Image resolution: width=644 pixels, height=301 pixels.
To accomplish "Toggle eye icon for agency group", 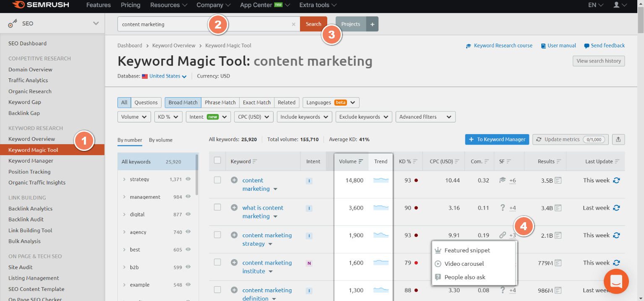I will click(188, 232).
